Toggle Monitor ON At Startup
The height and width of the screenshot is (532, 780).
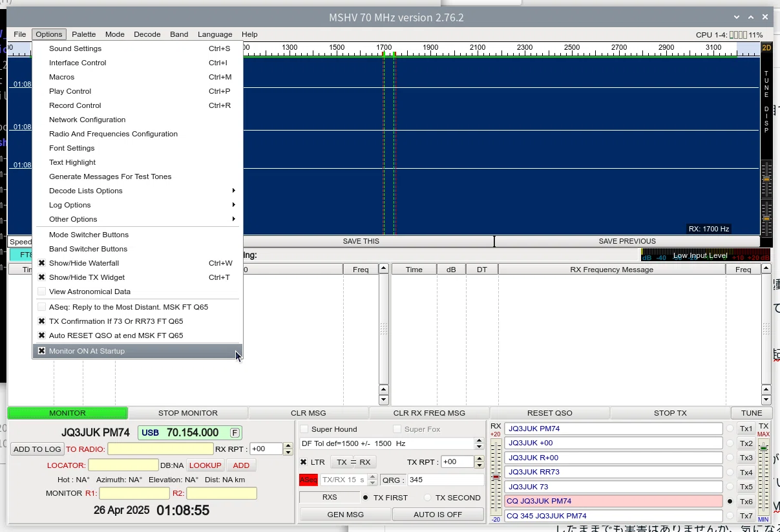tap(138, 351)
